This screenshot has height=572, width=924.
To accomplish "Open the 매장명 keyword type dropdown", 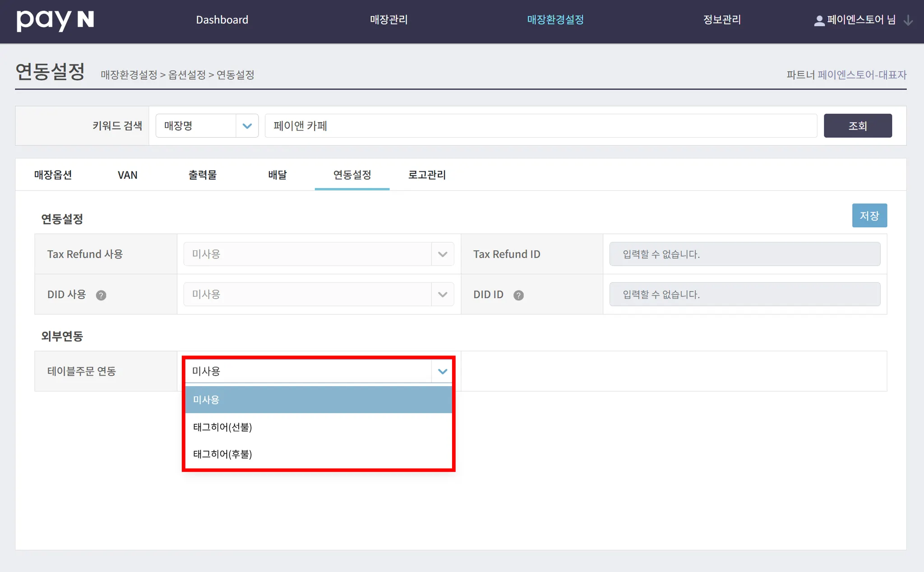I will [x=207, y=126].
